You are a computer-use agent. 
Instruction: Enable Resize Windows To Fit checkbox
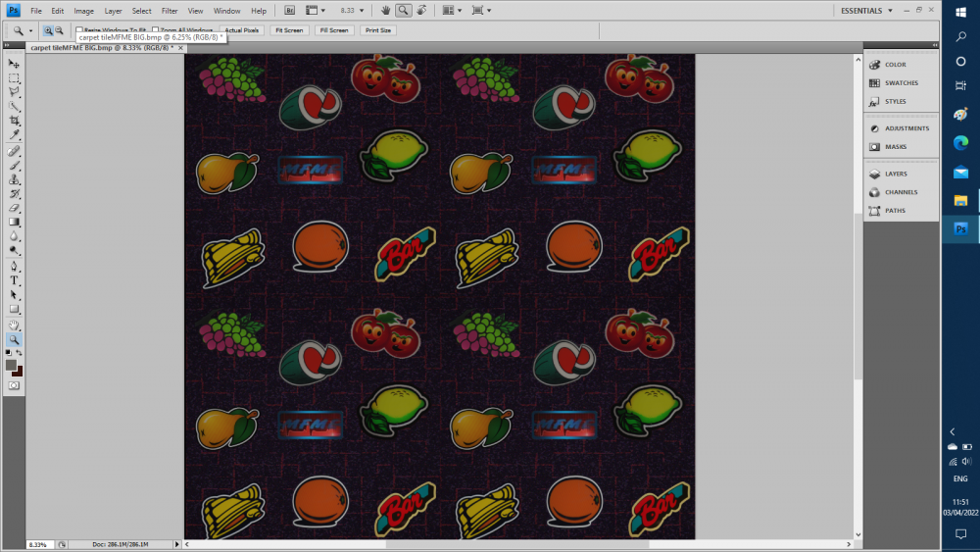[x=79, y=30]
